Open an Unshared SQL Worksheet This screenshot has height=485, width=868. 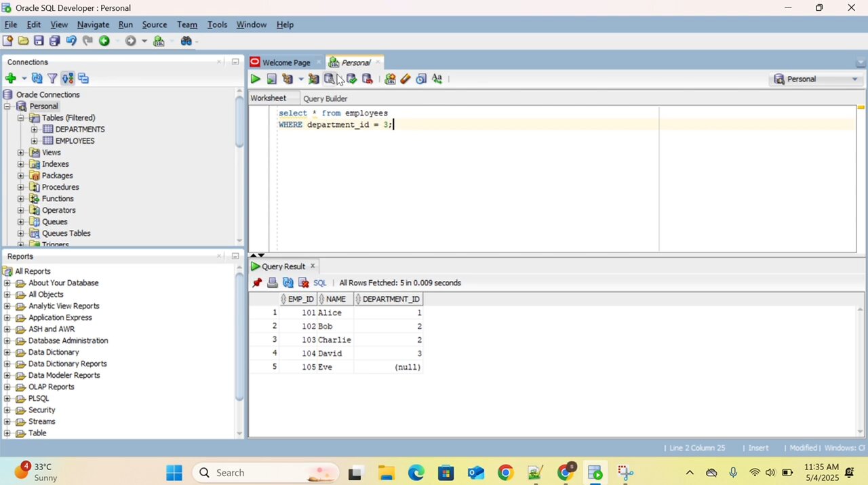tap(390, 79)
